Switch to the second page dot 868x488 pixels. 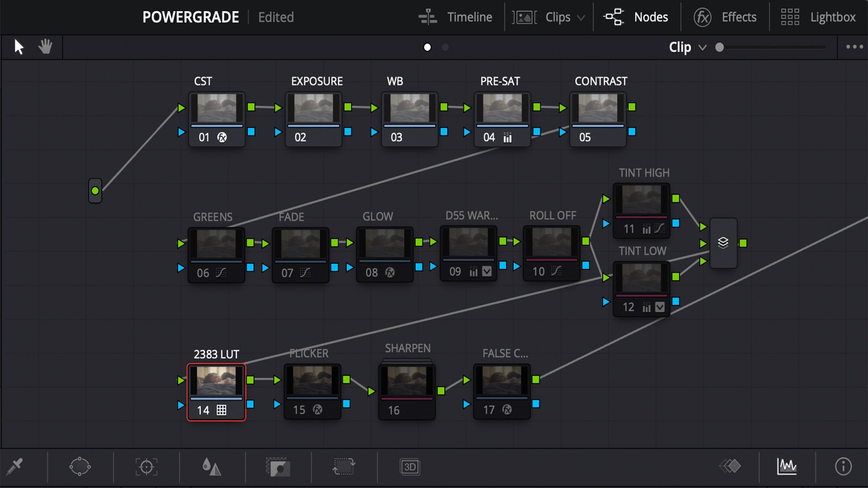coord(445,47)
